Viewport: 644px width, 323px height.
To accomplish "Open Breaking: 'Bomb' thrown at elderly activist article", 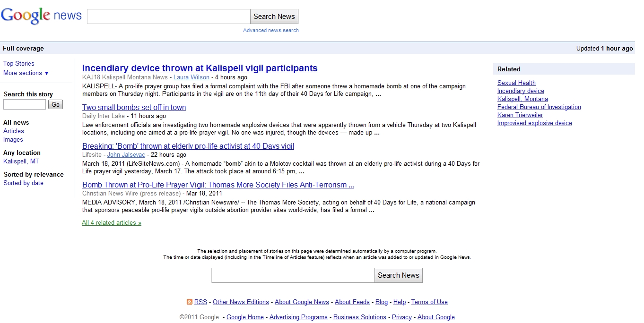I will click(x=188, y=146).
